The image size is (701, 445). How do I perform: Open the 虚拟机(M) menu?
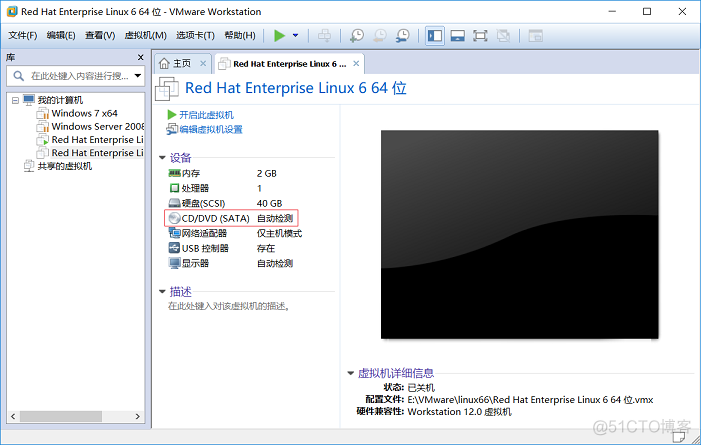click(x=146, y=35)
